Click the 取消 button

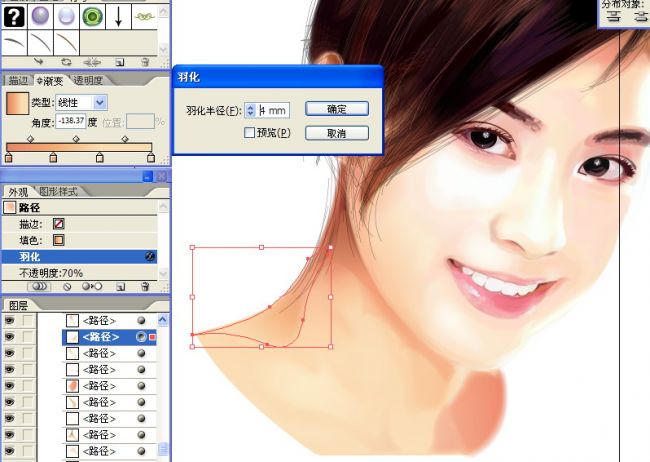(336, 133)
